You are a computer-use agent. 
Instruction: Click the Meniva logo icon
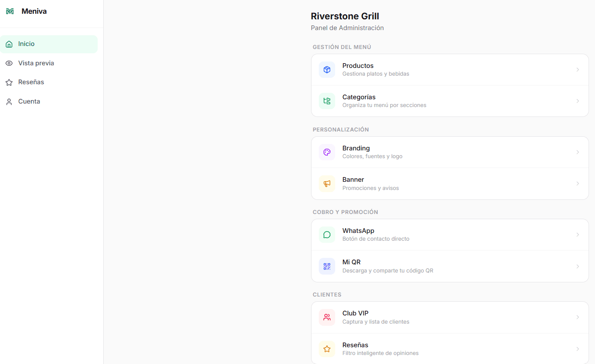(x=9, y=11)
